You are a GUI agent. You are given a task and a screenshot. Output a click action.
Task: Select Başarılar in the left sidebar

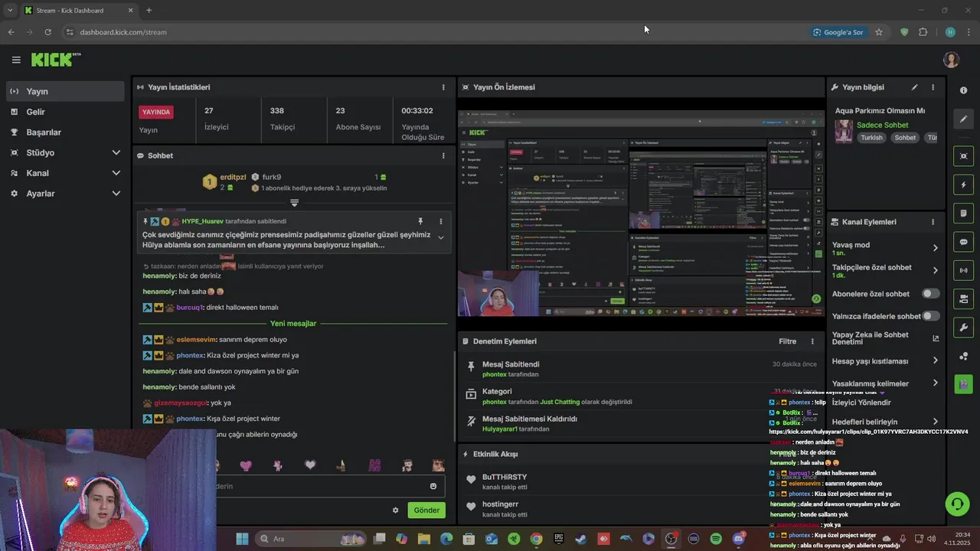tap(64, 132)
